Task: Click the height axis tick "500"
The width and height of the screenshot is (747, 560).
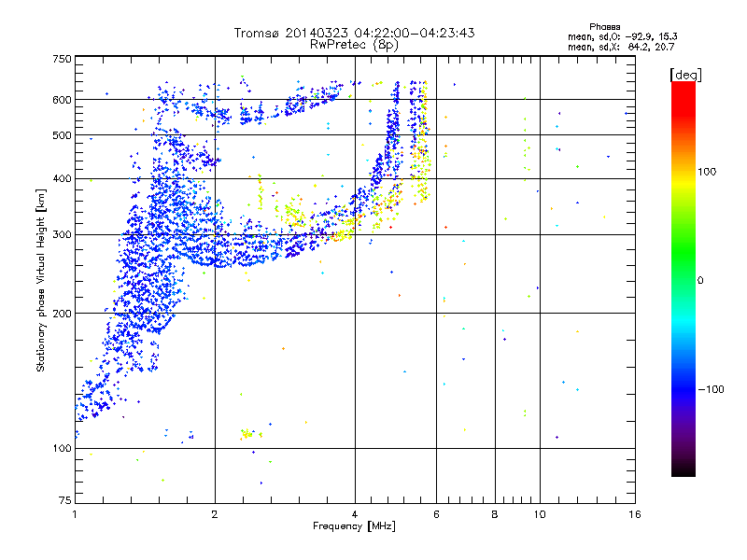Action: [62, 135]
